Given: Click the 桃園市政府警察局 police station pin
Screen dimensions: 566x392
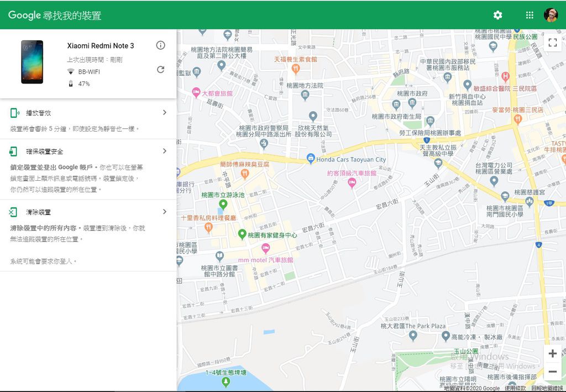Looking at the screenshot, I should tap(264, 144).
